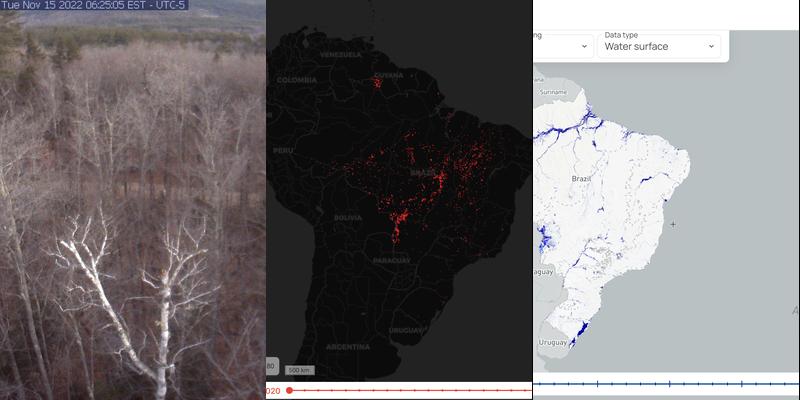Click the Bolivia label on the dark map
This screenshot has height=400, width=800.
click(348, 217)
